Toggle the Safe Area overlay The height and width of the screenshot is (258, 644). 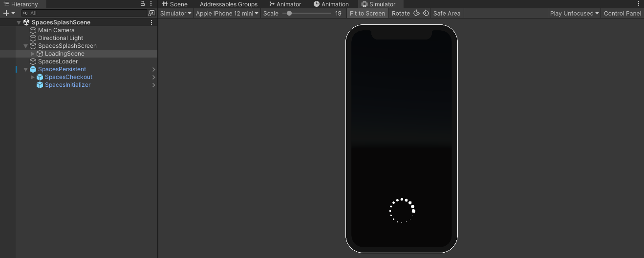coord(447,13)
